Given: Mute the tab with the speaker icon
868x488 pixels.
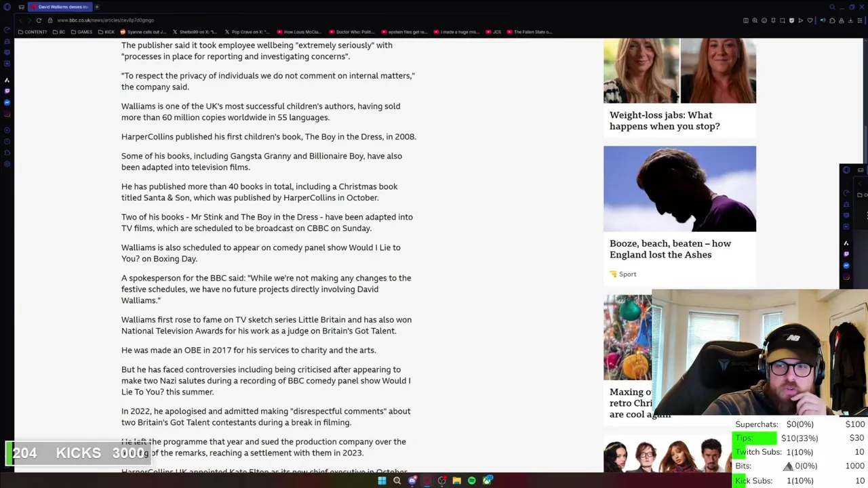Looking at the screenshot, I should pyautogui.click(x=823, y=20).
